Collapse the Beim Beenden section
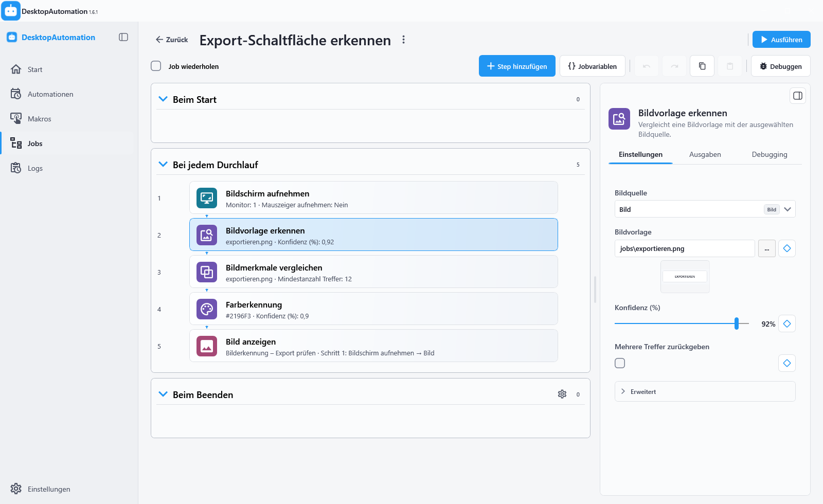 (163, 394)
